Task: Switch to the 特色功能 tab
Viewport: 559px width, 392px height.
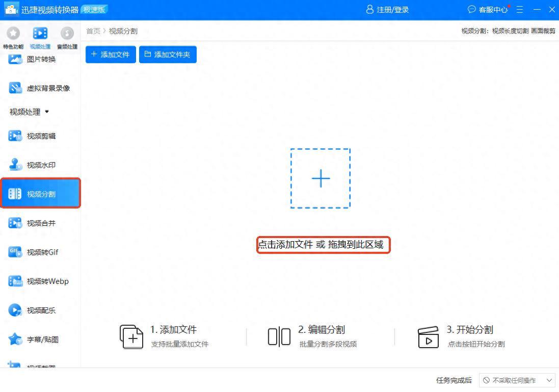Action: 13,38
